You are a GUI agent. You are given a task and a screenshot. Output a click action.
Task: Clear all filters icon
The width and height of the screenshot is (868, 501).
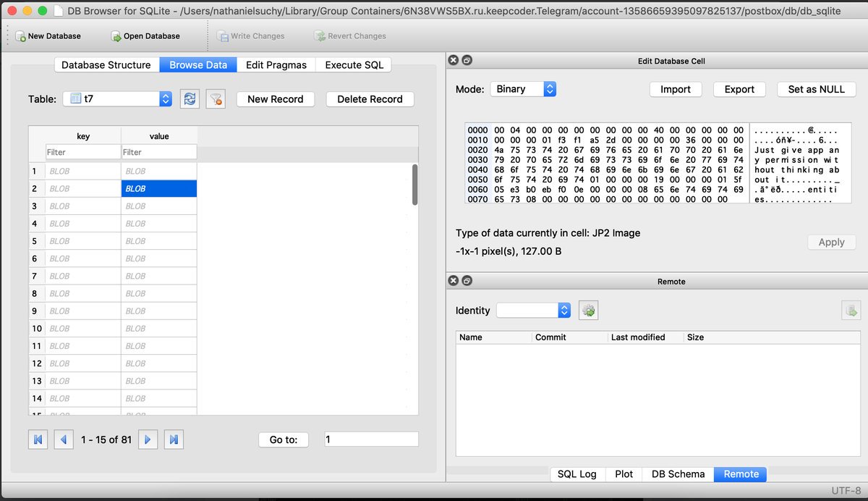coord(215,99)
